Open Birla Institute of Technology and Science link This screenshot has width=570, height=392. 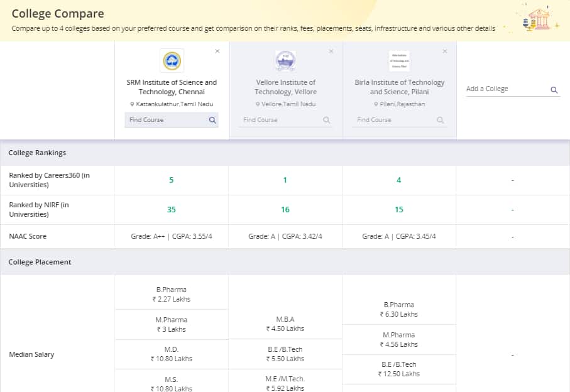[x=399, y=87]
